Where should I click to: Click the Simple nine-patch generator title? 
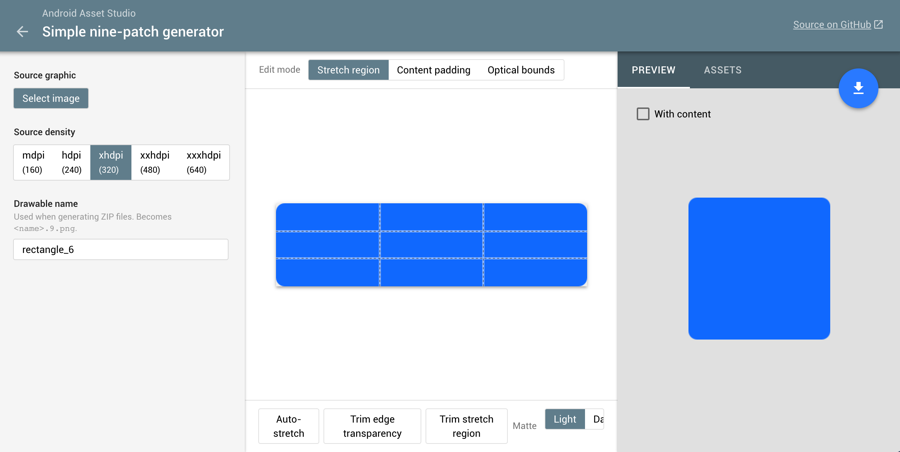tap(133, 32)
